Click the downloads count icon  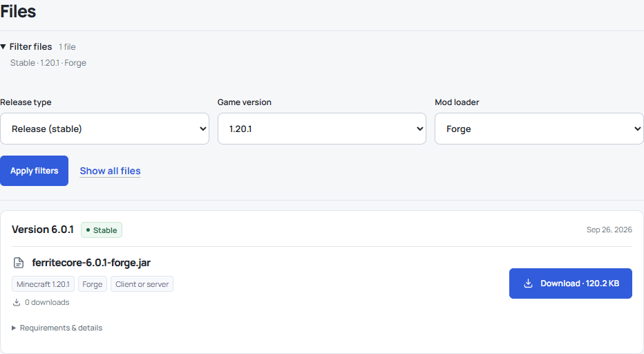[17, 303]
